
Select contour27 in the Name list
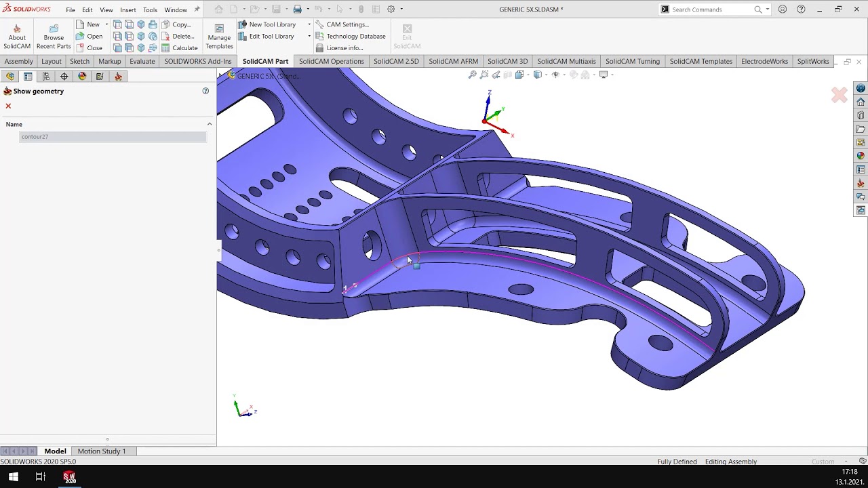(x=113, y=137)
